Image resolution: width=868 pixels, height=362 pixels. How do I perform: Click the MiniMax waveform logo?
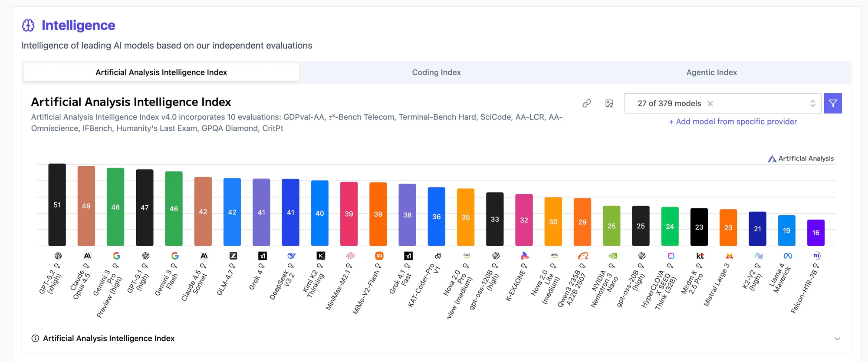(350, 256)
